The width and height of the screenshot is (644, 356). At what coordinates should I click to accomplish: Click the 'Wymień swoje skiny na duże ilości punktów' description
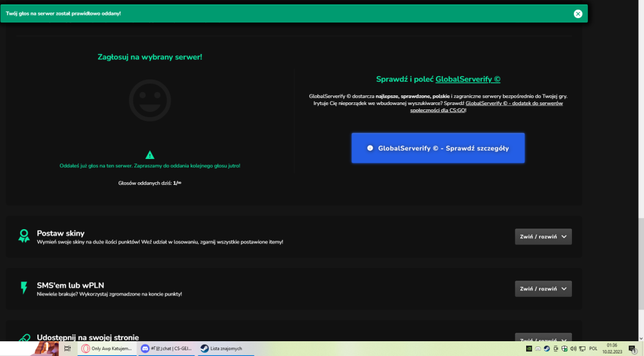pos(160,242)
